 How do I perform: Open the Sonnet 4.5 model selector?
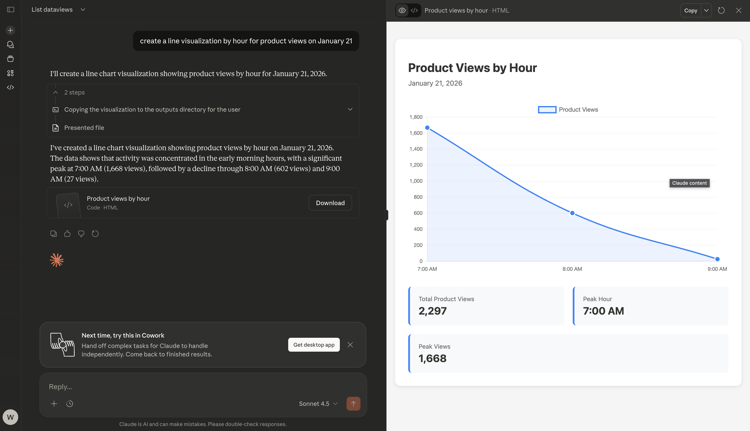coord(318,404)
